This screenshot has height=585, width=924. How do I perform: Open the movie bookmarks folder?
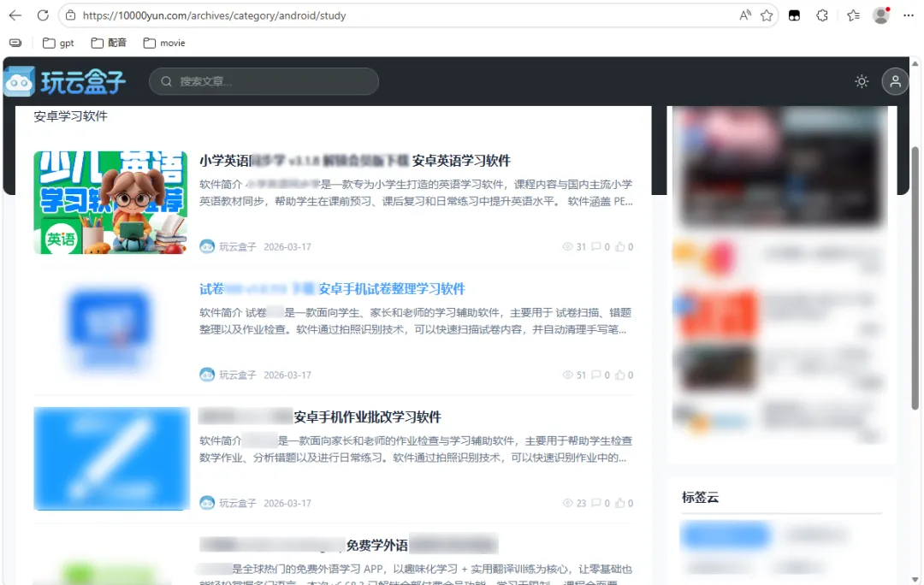pyautogui.click(x=164, y=43)
